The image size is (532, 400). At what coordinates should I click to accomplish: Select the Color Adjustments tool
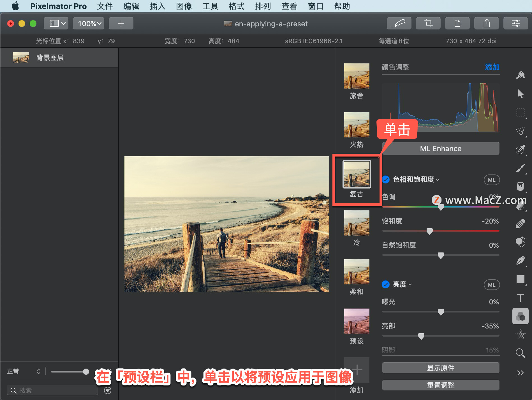pos(520,316)
